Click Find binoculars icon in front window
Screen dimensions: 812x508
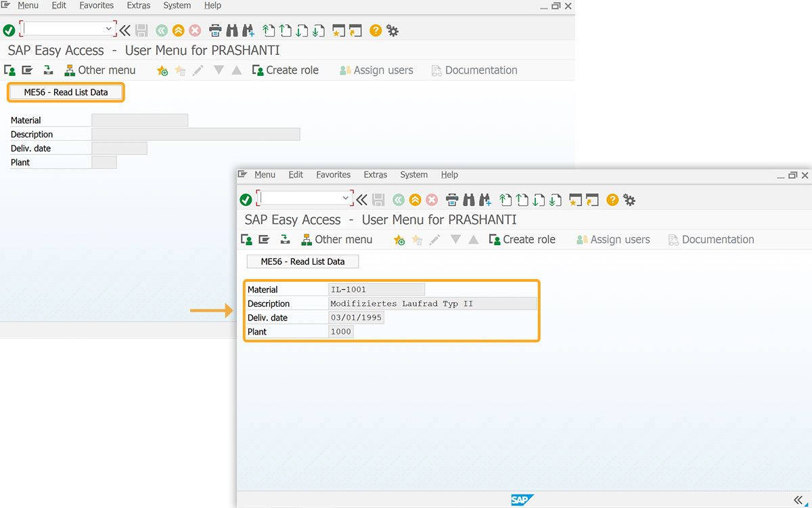(x=468, y=200)
